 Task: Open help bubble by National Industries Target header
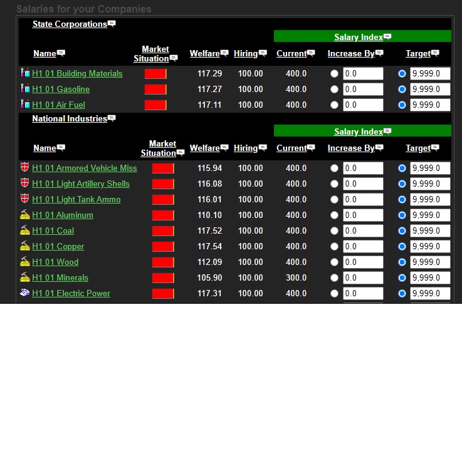(x=435, y=148)
